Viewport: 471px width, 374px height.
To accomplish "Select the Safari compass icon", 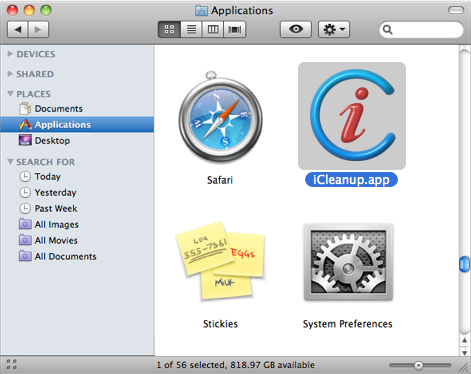I will pos(220,117).
